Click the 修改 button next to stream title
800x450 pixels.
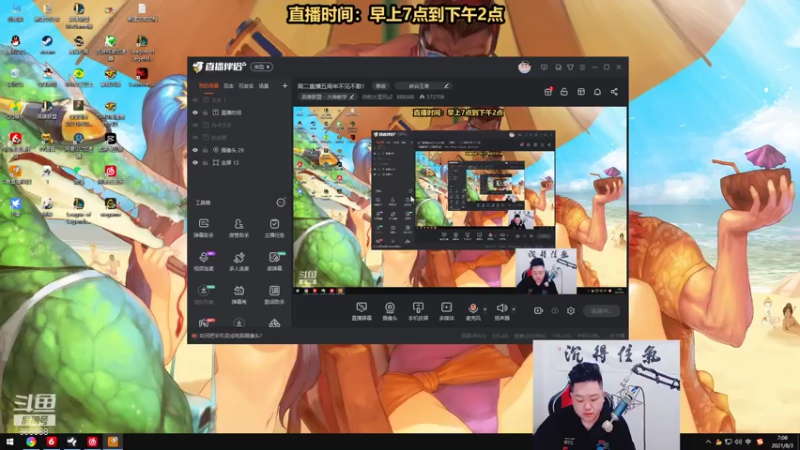[381, 86]
